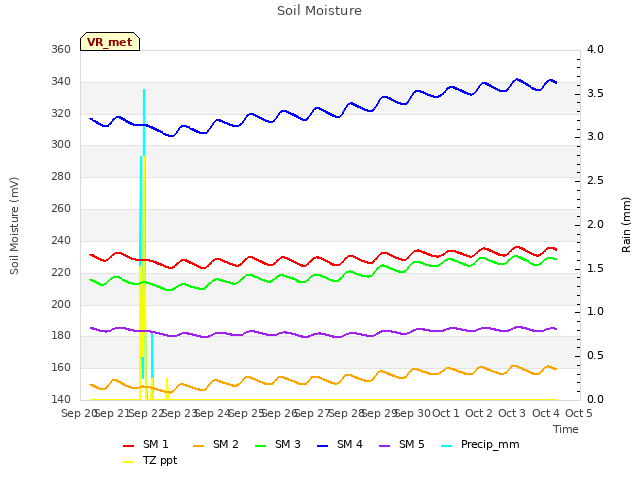Click the cyan Precip_mm legend swatch

tap(447, 446)
